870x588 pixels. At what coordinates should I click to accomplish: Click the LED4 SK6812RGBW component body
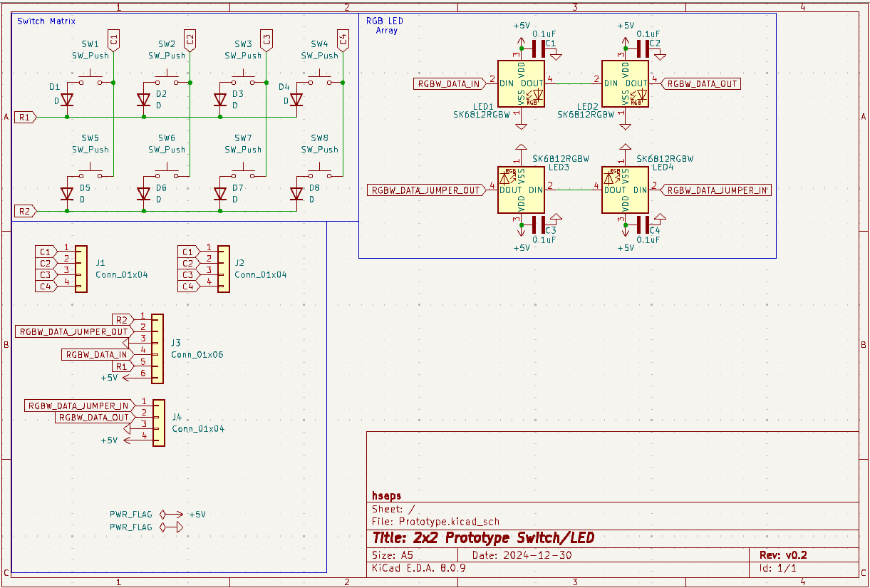click(625, 190)
